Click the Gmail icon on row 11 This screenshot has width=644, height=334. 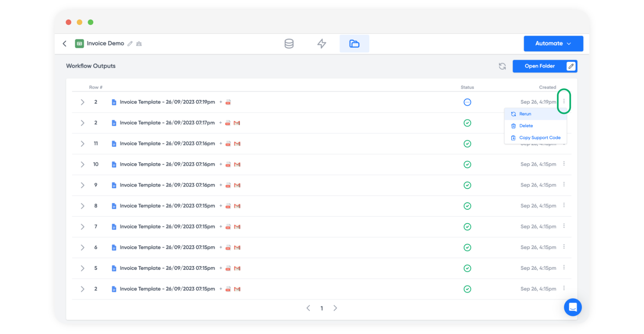pyautogui.click(x=237, y=144)
